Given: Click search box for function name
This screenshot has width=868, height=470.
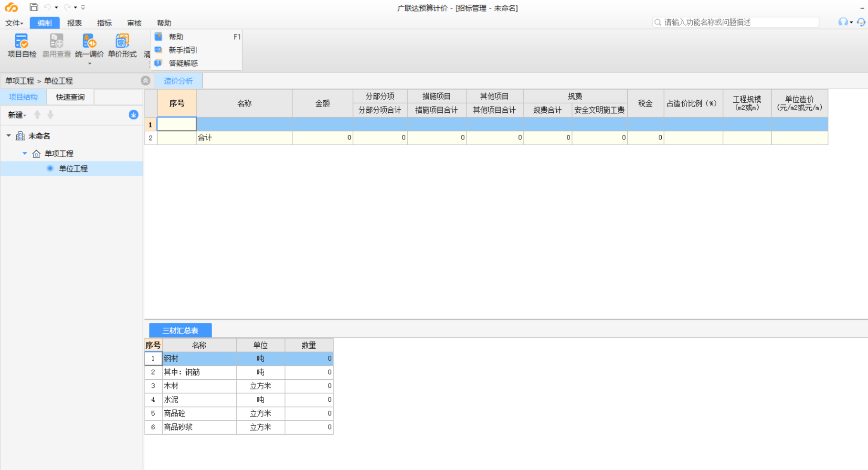Looking at the screenshot, I should coord(736,22).
